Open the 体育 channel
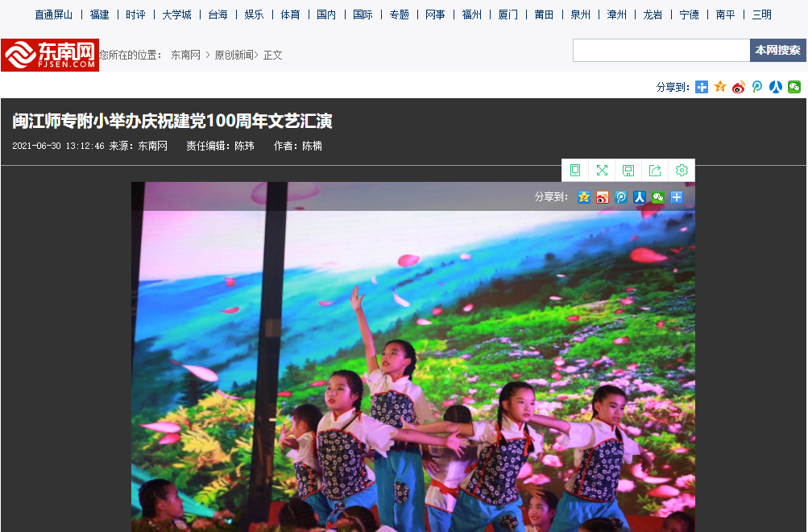This screenshot has width=808, height=532. click(x=290, y=15)
